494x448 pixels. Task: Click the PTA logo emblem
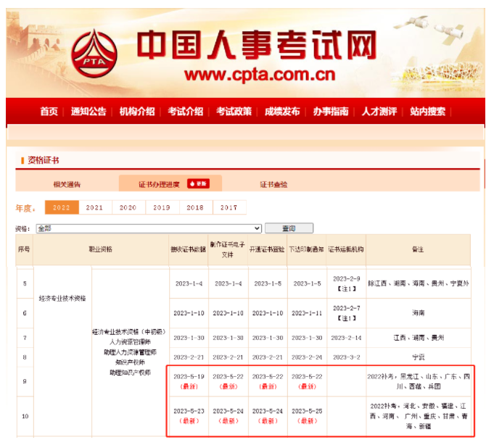tap(94, 53)
